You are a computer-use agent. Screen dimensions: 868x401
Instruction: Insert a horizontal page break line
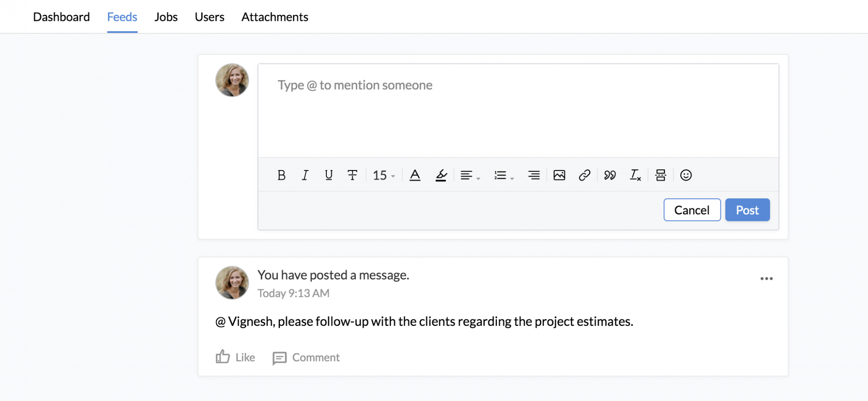coord(661,175)
